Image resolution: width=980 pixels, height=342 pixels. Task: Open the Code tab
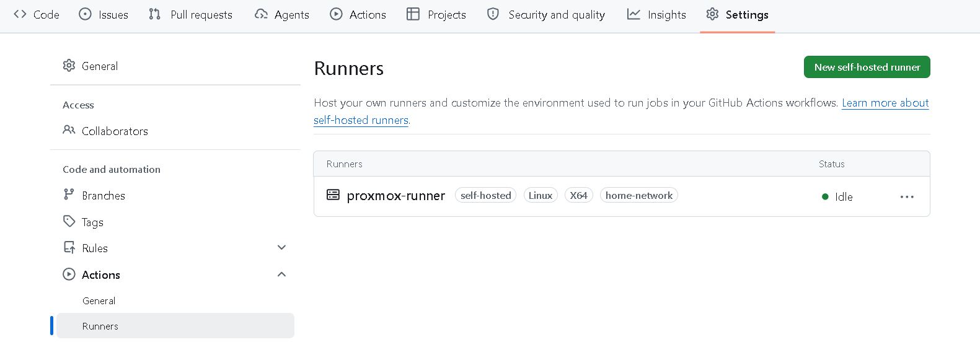(37, 14)
